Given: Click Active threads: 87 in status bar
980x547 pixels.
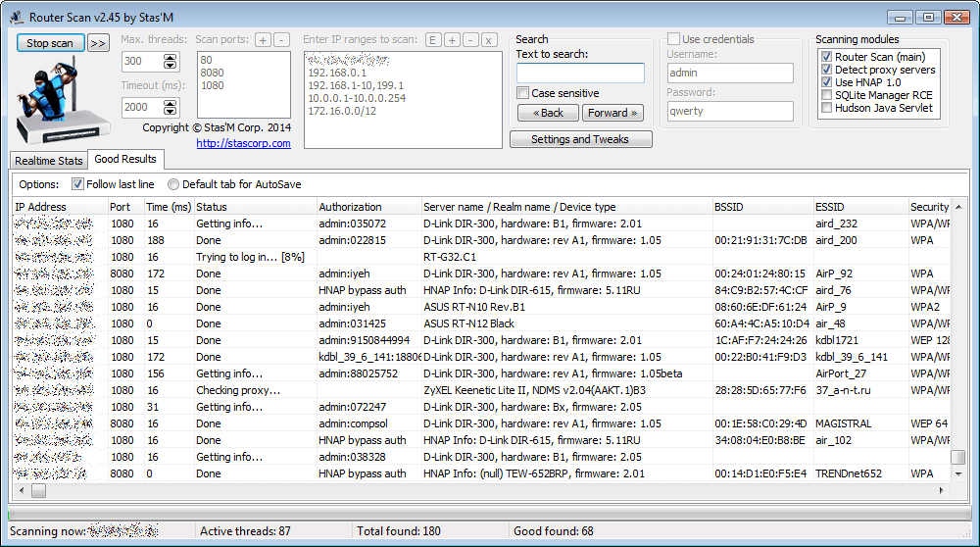Looking at the screenshot, I should pyautogui.click(x=245, y=530).
